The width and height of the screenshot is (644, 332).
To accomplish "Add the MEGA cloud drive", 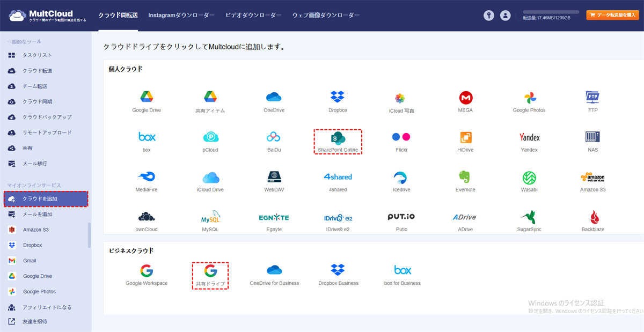I will click(x=465, y=101).
